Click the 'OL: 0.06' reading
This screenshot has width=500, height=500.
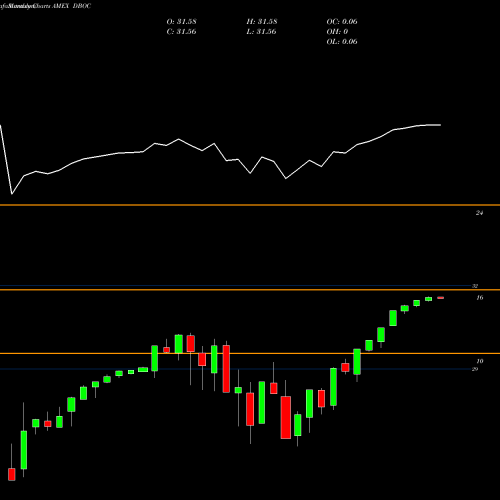tap(342, 42)
